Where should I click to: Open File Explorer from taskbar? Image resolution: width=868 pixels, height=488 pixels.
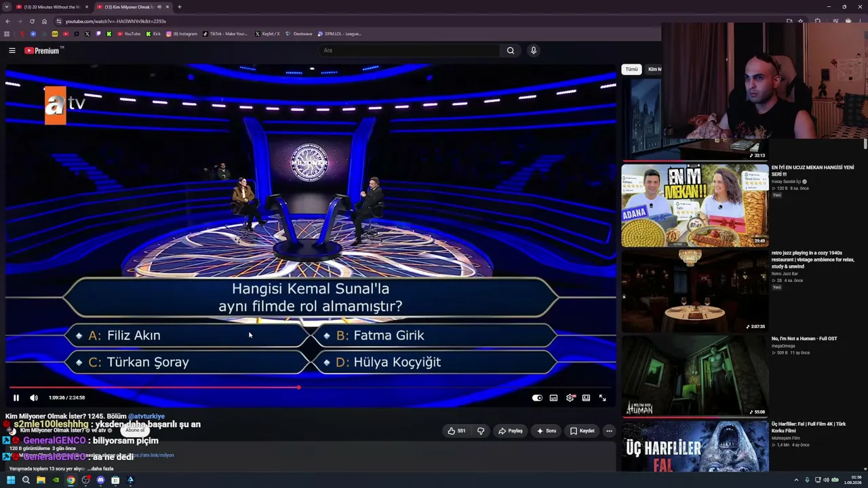41,481
